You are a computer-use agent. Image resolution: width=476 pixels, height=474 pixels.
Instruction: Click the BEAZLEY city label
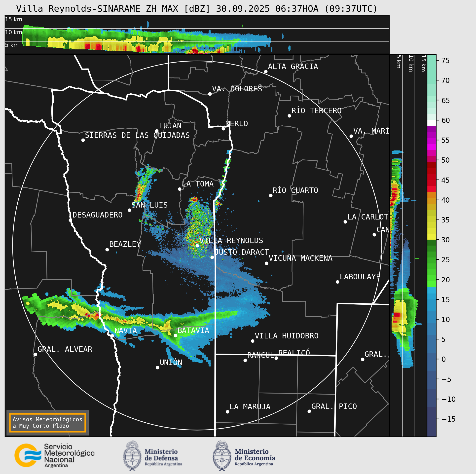click(x=125, y=244)
